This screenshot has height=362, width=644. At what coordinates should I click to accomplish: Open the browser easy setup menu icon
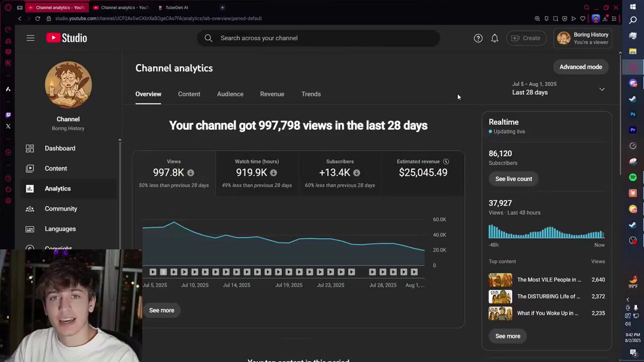click(614, 18)
